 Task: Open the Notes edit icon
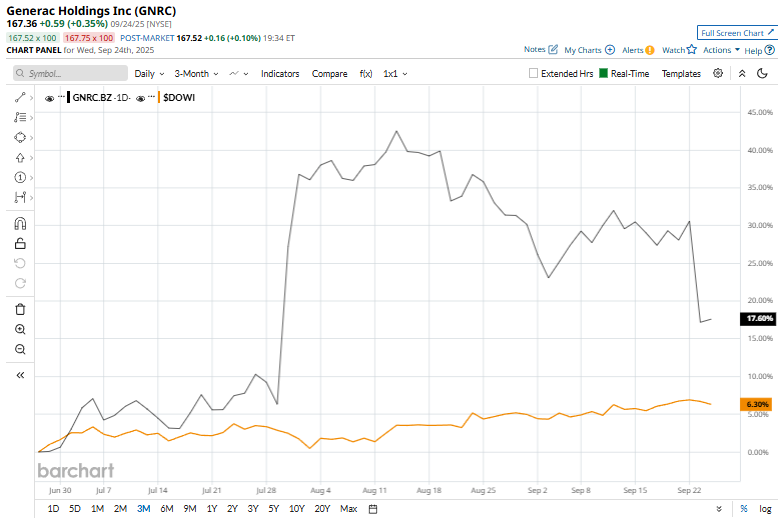tap(553, 49)
